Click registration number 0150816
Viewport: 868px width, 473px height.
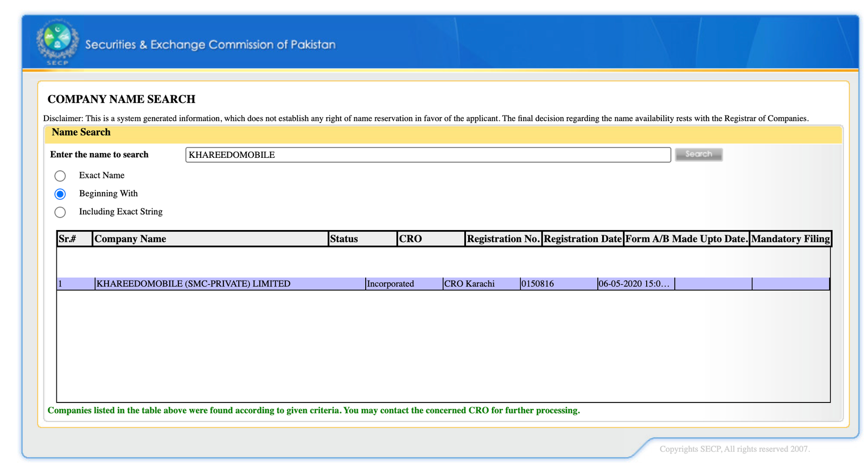point(558,284)
